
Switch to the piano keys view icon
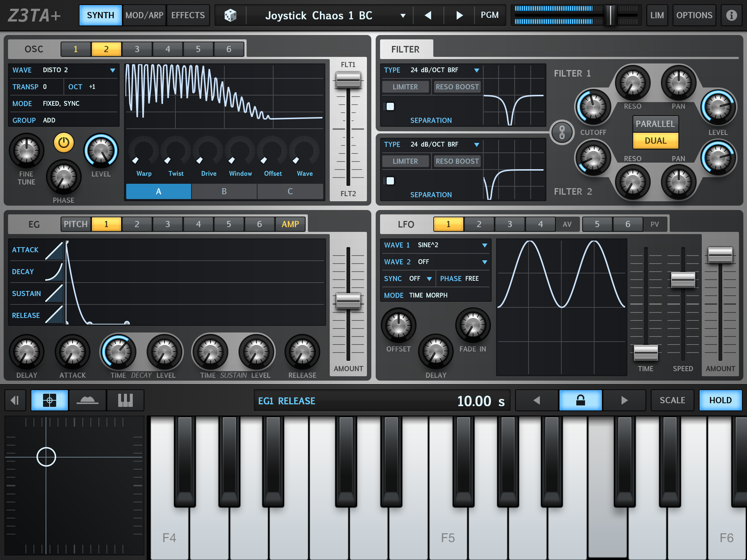125,400
